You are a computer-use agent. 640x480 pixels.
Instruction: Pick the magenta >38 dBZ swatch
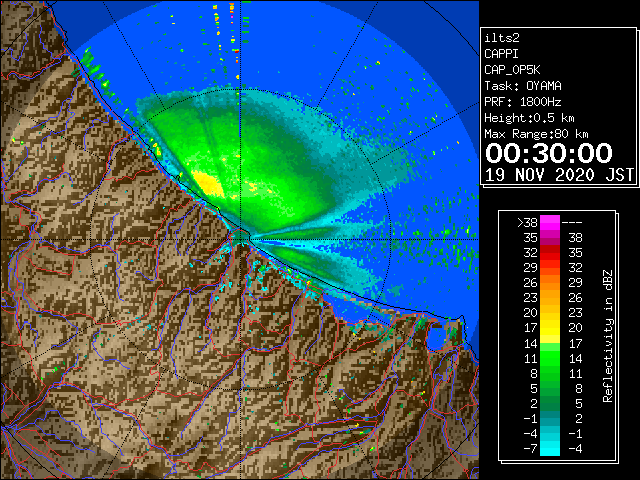(x=550, y=222)
